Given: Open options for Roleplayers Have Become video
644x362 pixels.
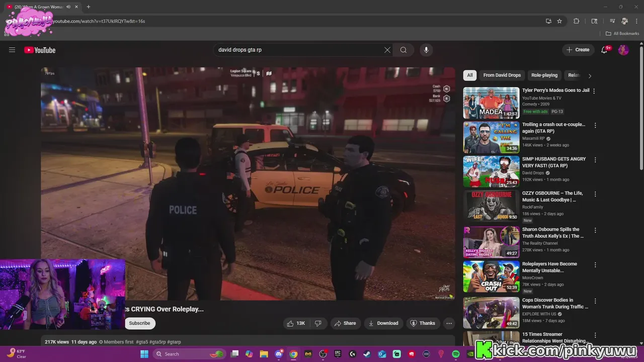Looking at the screenshot, I should 595,264.
